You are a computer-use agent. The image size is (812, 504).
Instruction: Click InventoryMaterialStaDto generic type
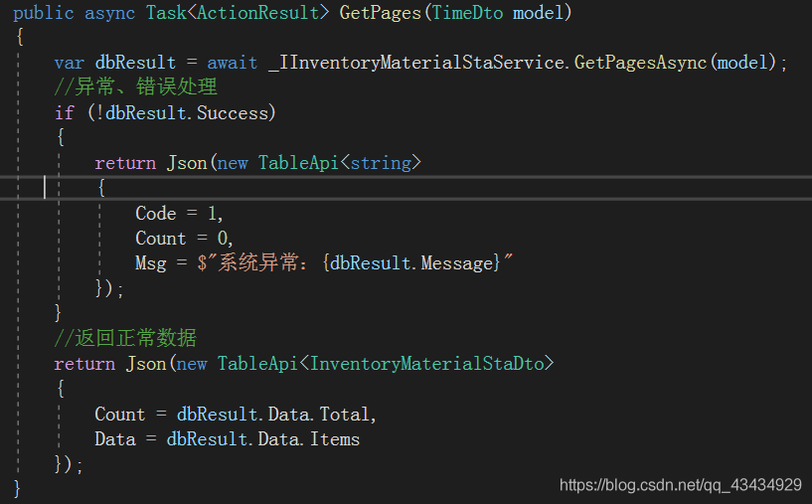click(x=426, y=364)
